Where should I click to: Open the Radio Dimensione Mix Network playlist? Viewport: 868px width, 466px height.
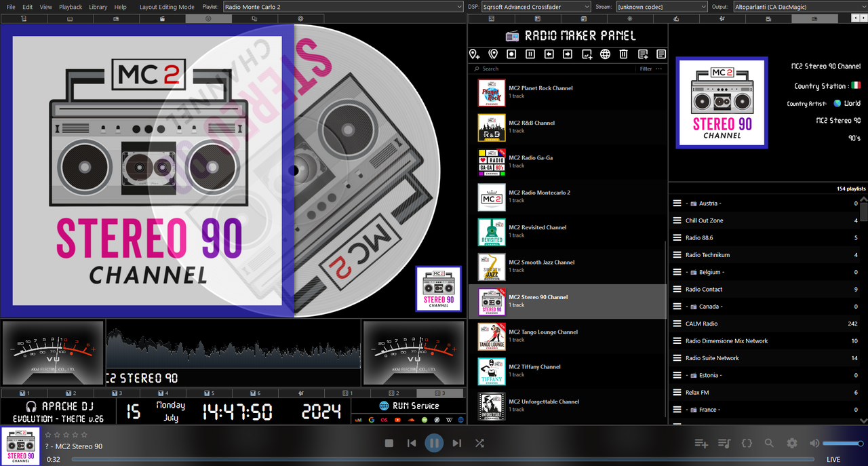pos(765,341)
